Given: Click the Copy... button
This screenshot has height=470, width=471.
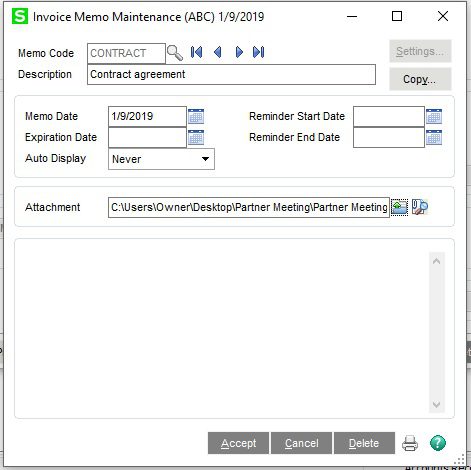Looking at the screenshot, I should [x=420, y=79].
